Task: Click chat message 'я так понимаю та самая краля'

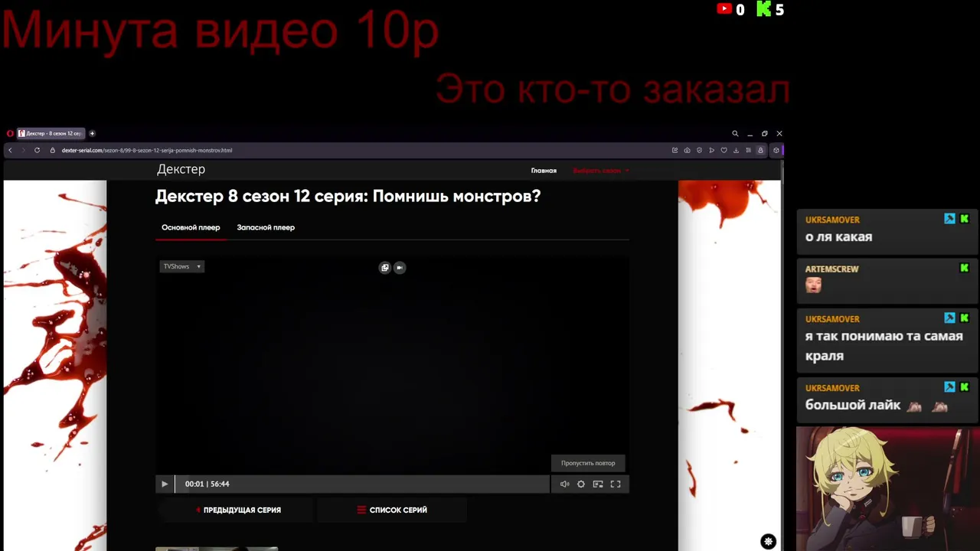Action: [x=884, y=346]
